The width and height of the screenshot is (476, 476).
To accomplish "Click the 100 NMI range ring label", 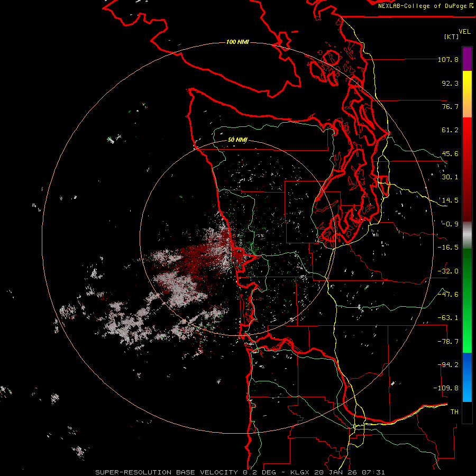I will [x=237, y=42].
